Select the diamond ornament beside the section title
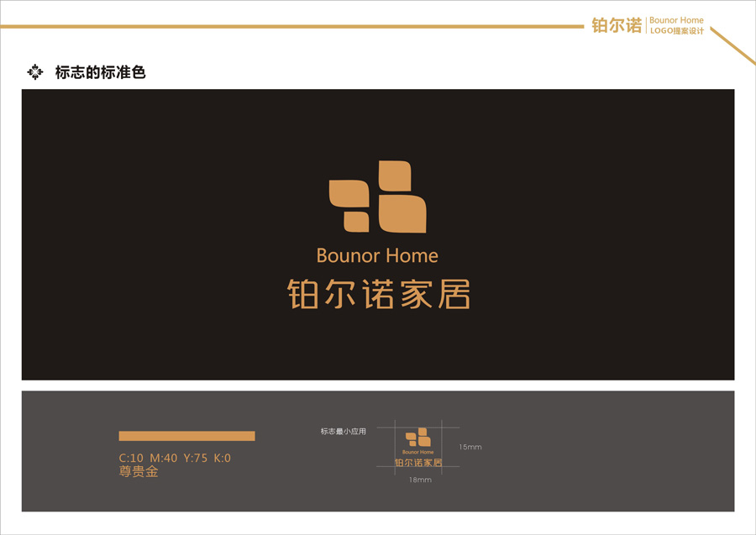This screenshot has width=756, height=535. 35,71
